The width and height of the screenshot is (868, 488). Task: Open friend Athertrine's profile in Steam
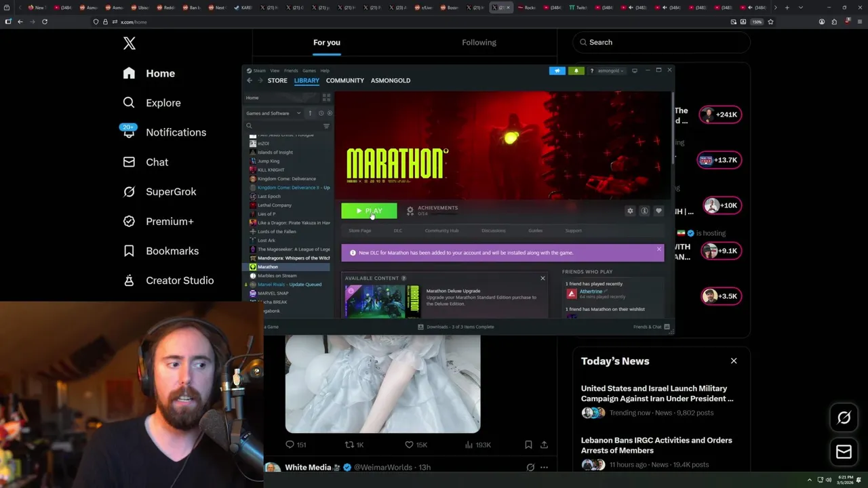pyautogui.click(x=591, y=291)
